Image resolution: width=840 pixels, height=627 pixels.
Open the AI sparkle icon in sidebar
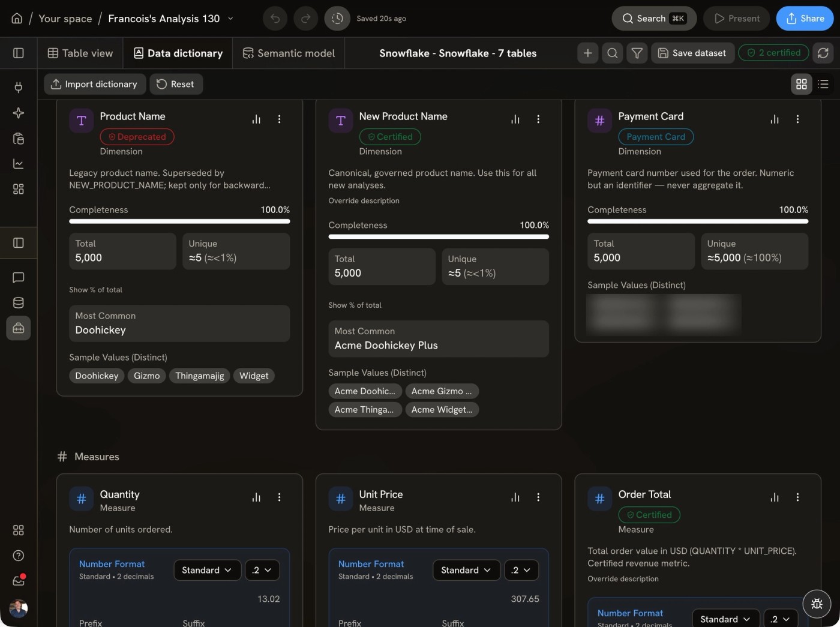19,113
